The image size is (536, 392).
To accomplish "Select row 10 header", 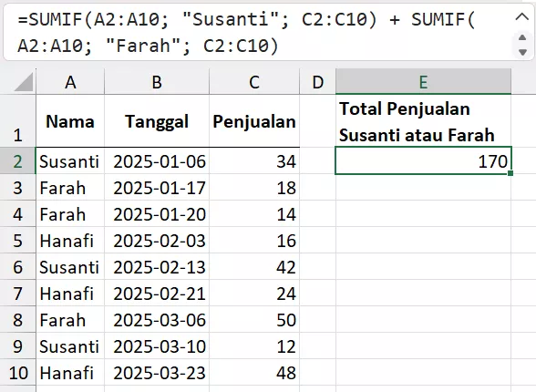I will pyautogui.click(x=18, y=372).
